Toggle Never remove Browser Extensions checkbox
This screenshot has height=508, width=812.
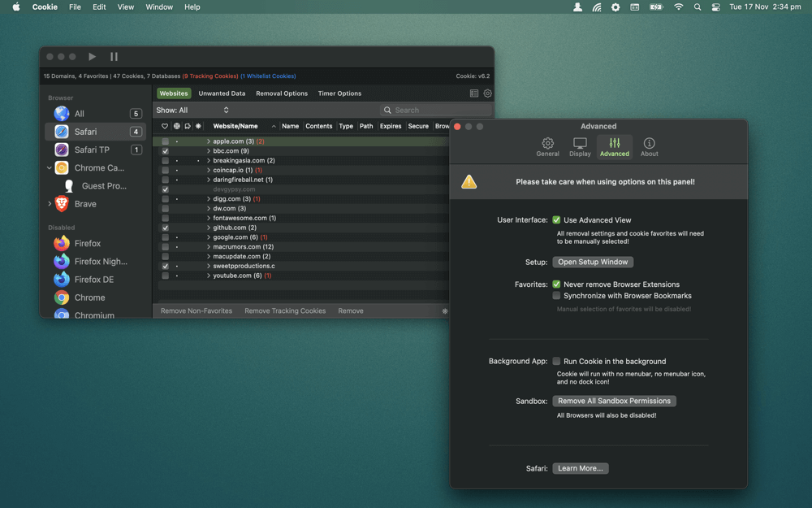pyautogui.click(x=556, y=284)
